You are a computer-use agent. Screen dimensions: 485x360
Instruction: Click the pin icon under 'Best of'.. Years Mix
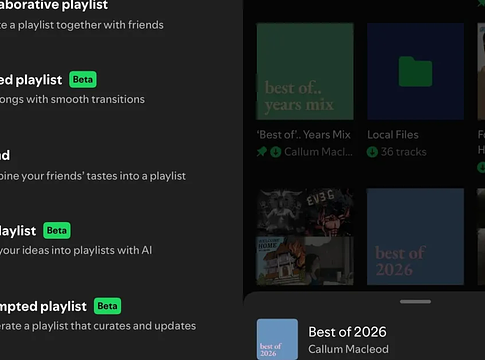click(x=262, y=152)
